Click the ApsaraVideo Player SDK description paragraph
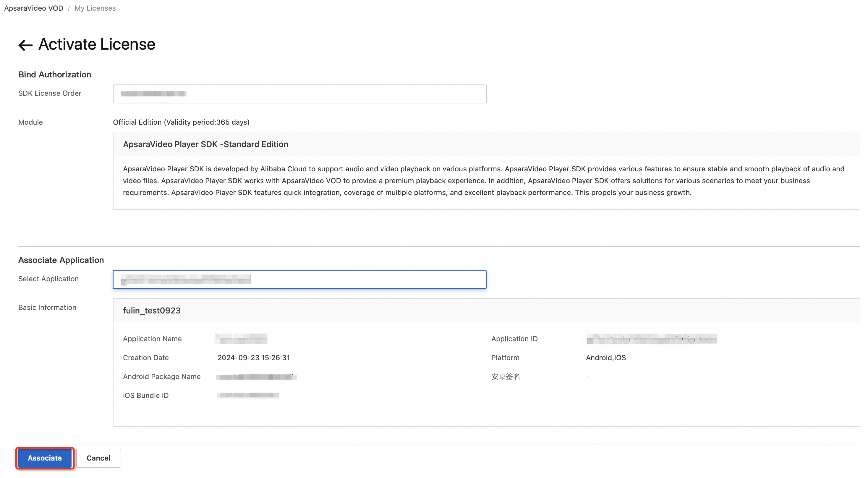This screenshot has height=478, width=868. (484, 181)
